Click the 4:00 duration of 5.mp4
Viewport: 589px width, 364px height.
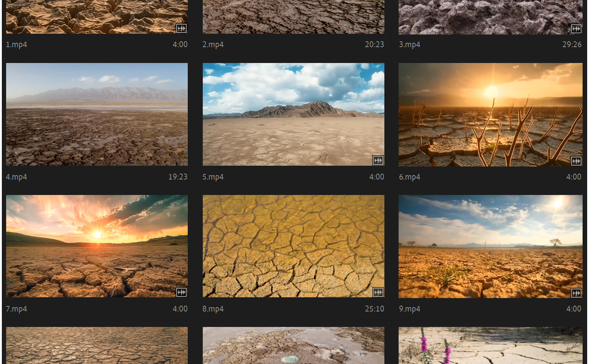pos(377,177)
